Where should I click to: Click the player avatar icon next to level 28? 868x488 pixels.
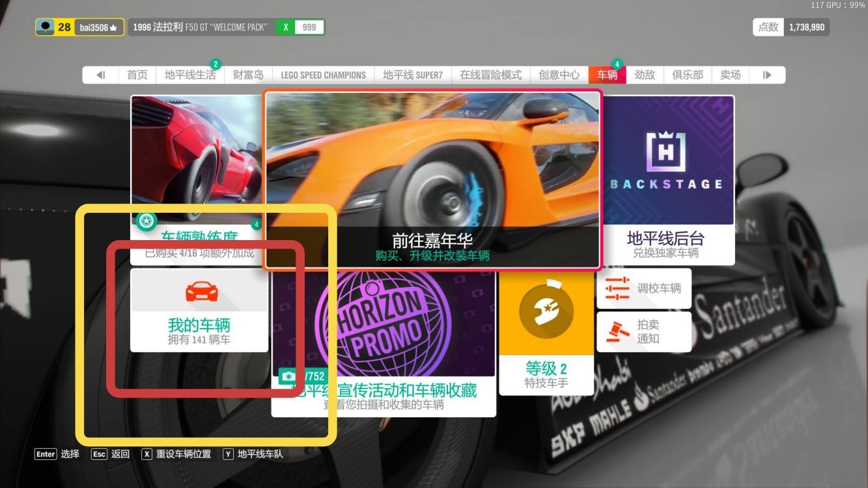[x=45, y=27]
